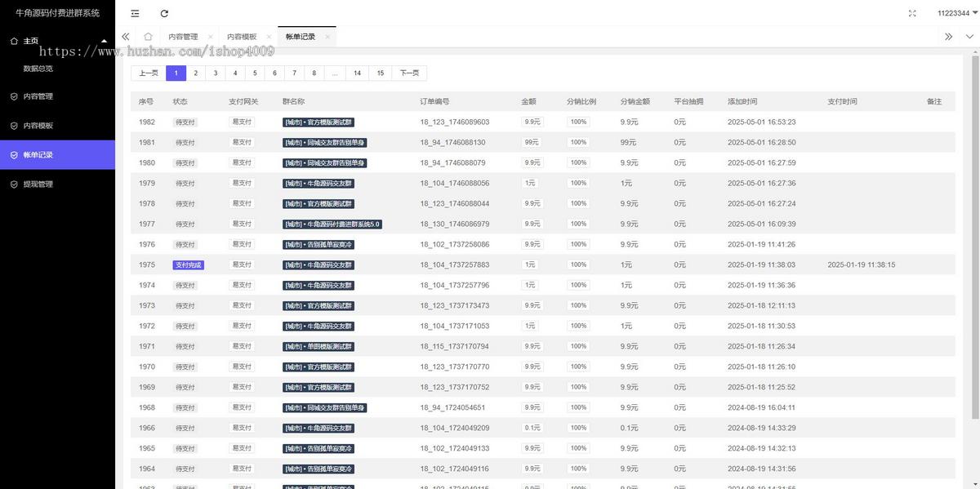980x489 pixels.
Task: Go to page 8
Action: click(314, 73)
